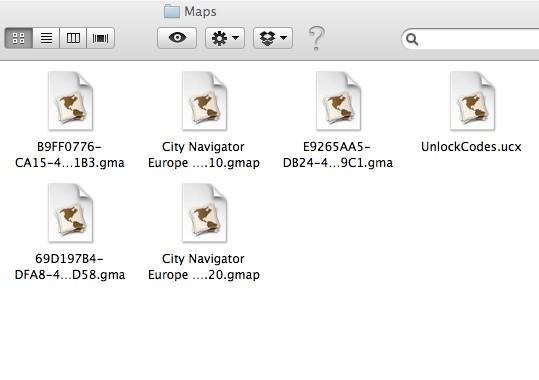Open the Dropbox toolbar menu
The height and width of the screenshot is (380, 539).
click(273, 38)
